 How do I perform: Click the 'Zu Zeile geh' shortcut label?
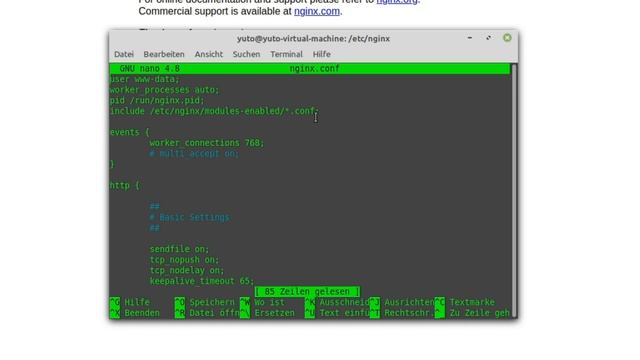coord(480,313)
